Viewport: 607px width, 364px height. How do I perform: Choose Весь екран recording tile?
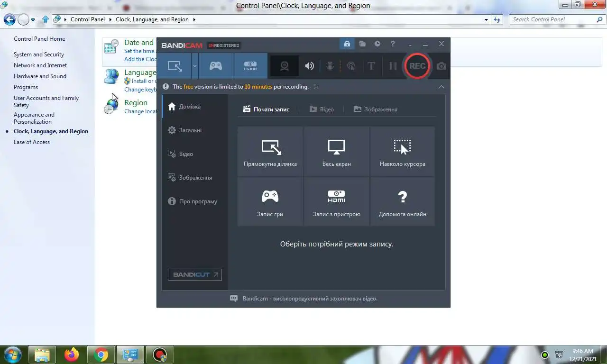(x=337, y=152)
